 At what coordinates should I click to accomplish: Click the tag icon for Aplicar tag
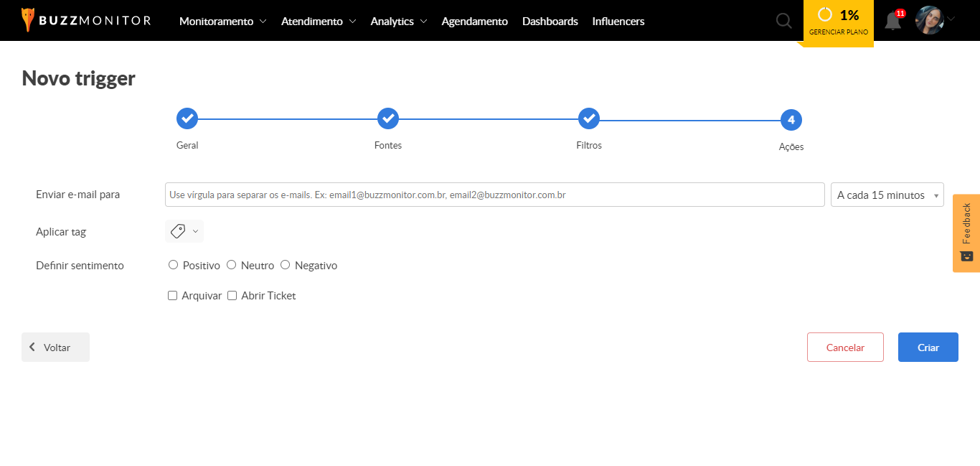pos(178,231)
